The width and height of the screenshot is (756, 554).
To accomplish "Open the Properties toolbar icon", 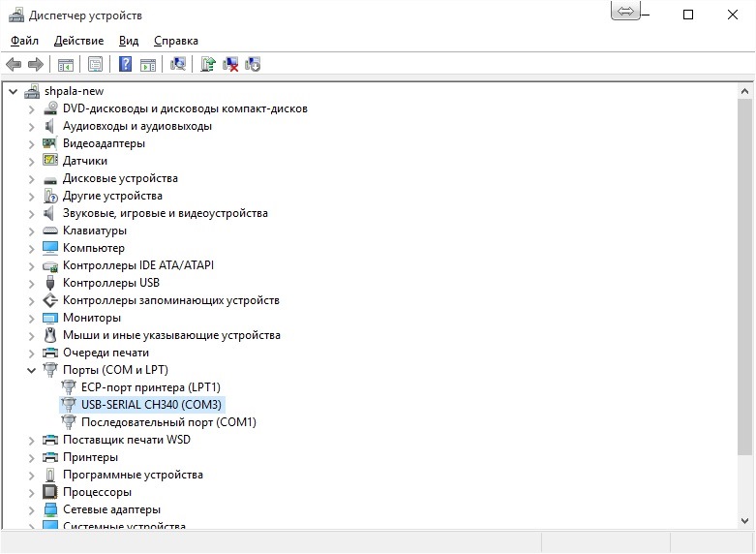I will click(x=96, y=64).
